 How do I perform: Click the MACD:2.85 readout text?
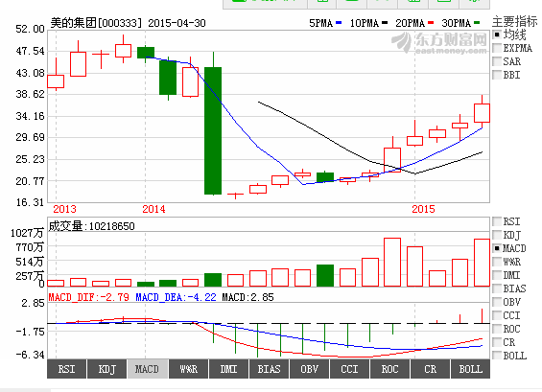point(247,297)
